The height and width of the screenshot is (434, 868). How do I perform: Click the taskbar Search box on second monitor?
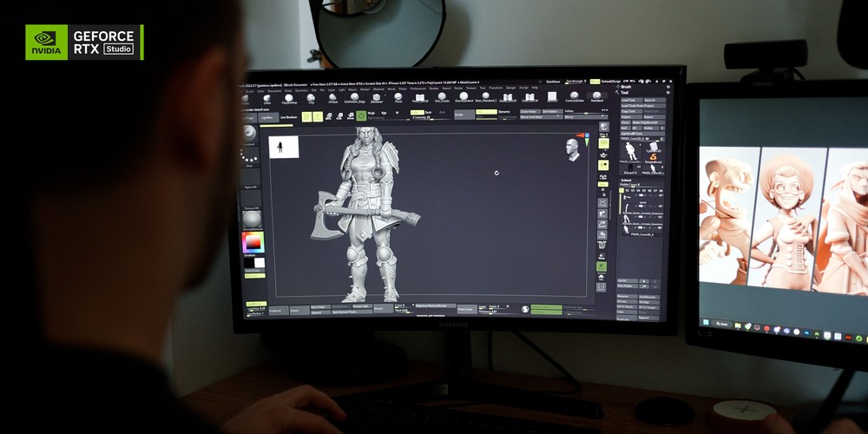pyautogui.click(x=722, y=324)
